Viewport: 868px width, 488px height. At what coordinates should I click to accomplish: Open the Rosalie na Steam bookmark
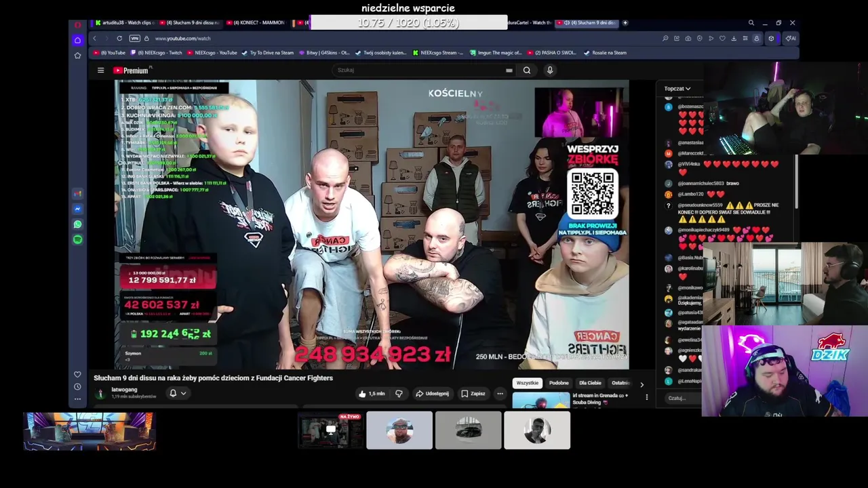605,53
